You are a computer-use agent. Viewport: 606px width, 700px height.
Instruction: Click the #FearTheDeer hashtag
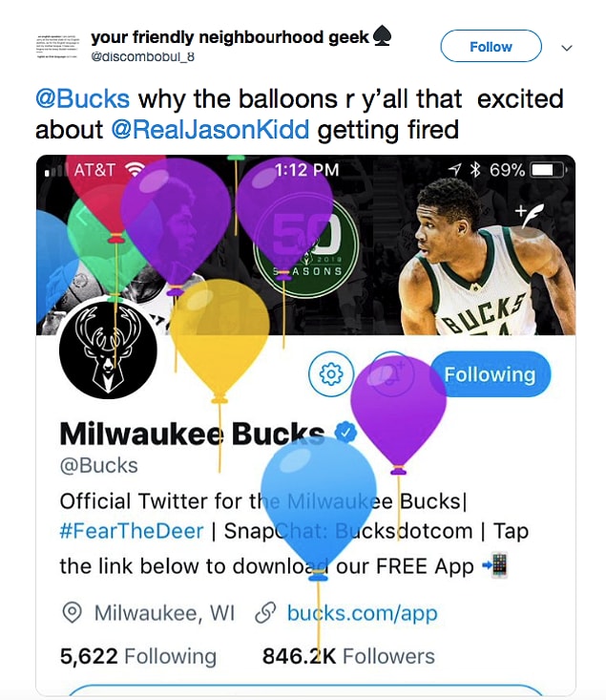click(x=131, y=531)
